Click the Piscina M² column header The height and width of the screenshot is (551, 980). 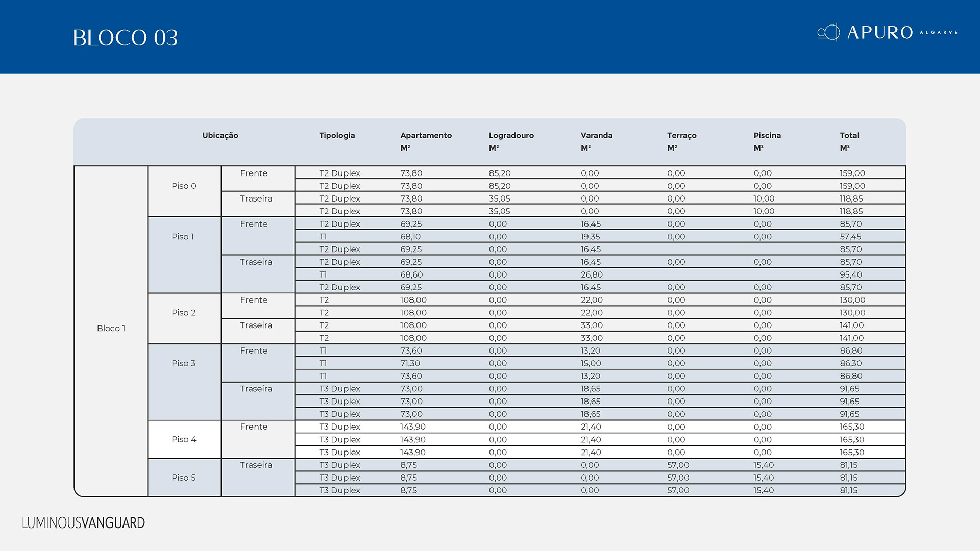(767, 141)
